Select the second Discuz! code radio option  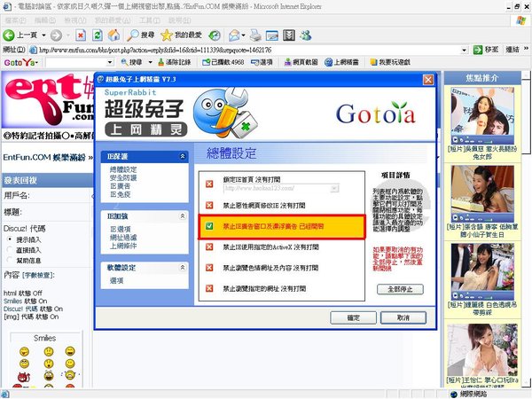tap(10, 250)
